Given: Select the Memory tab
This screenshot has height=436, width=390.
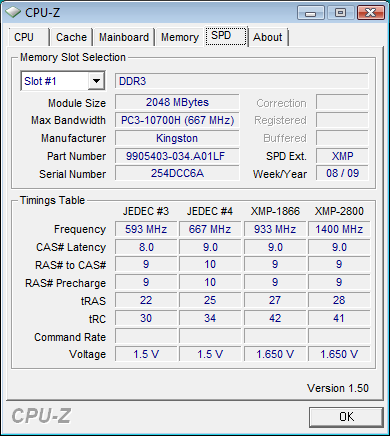Looking at the screenshot, I should point(180,37).
